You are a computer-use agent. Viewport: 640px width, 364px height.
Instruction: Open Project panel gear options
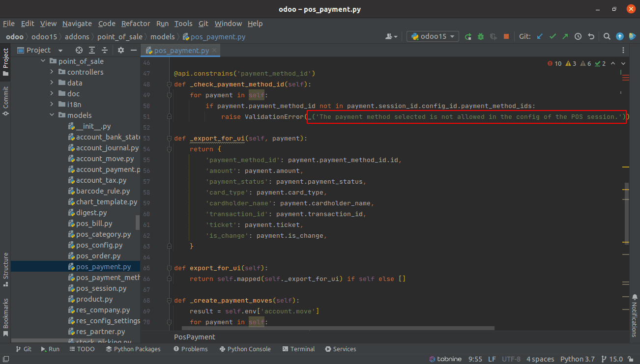pyautogui.click(x=121, y=50)
